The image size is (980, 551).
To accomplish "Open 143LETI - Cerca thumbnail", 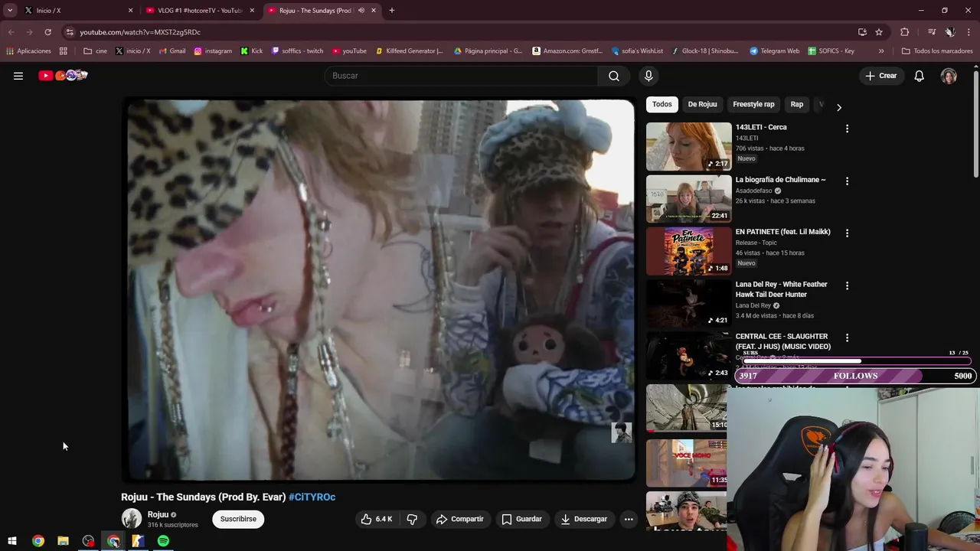I will click(x=688, y=146).
